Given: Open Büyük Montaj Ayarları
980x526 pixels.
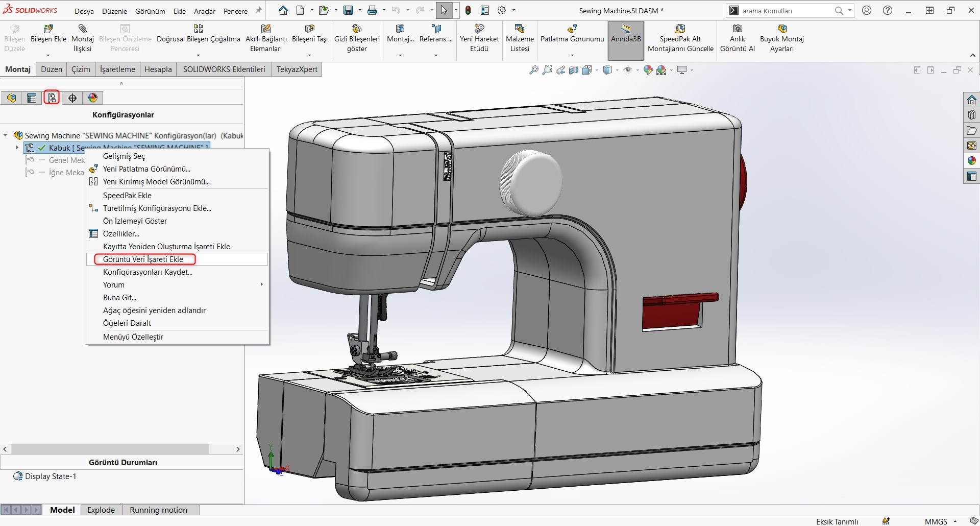Looking at the screenshot, I should point(781,38).
